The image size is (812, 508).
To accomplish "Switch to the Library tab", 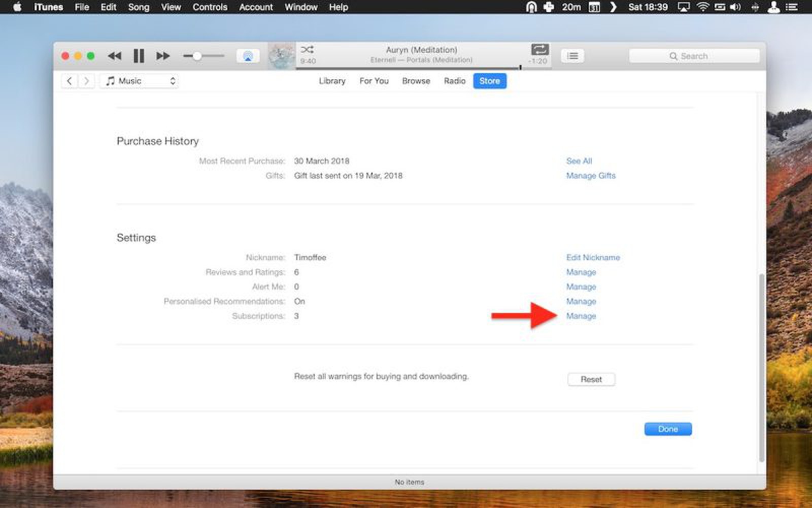I will (x=332, y=81).
